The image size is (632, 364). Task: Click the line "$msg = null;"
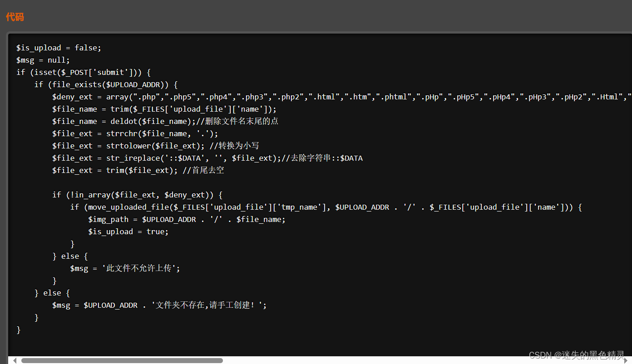[43, 60]
